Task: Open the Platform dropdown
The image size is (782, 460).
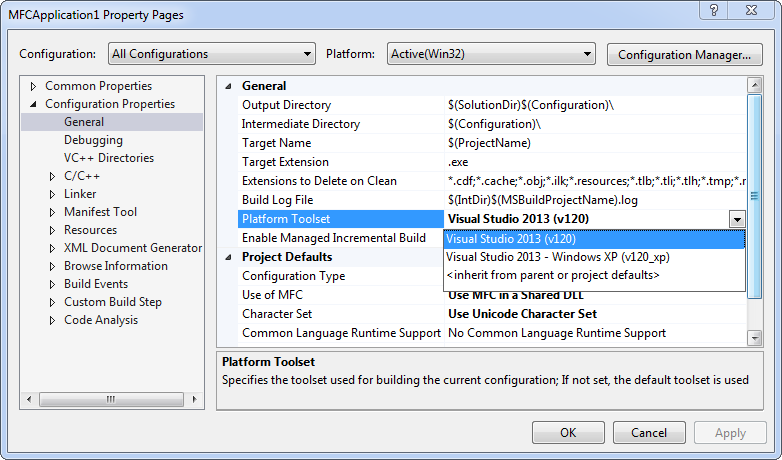Action: (493, 54)
